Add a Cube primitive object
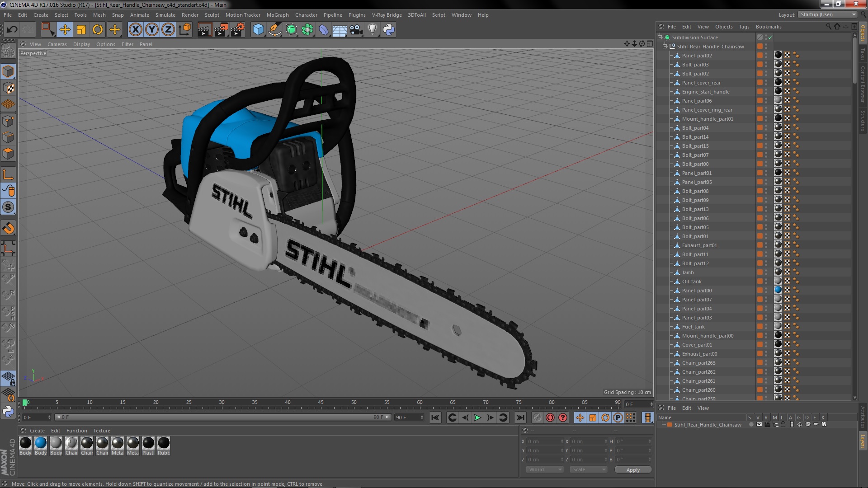 click(258, 30)
